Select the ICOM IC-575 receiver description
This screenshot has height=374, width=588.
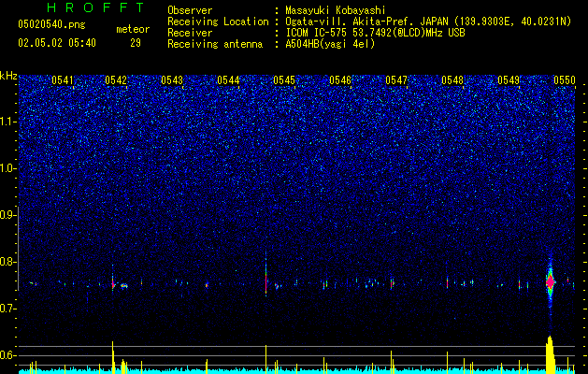pyautogui.click(x=375, y=33)
